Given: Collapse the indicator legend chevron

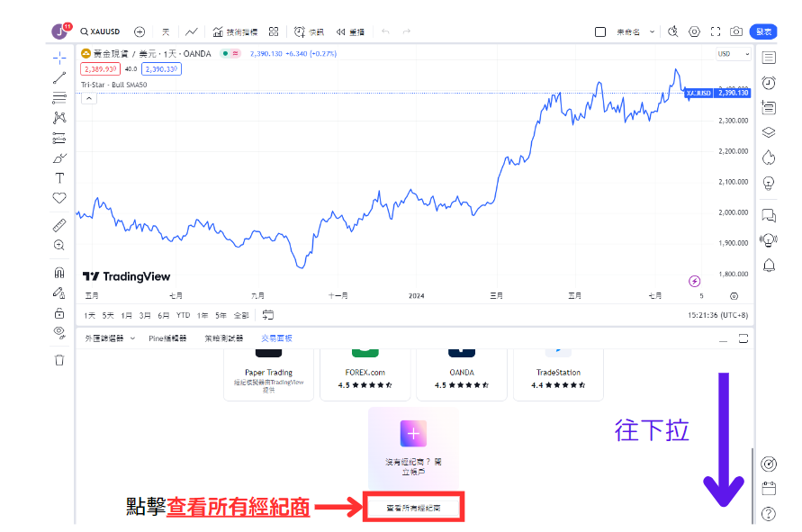Looking at the screenshot, I should pyautogui.click(x=89, y=98).
